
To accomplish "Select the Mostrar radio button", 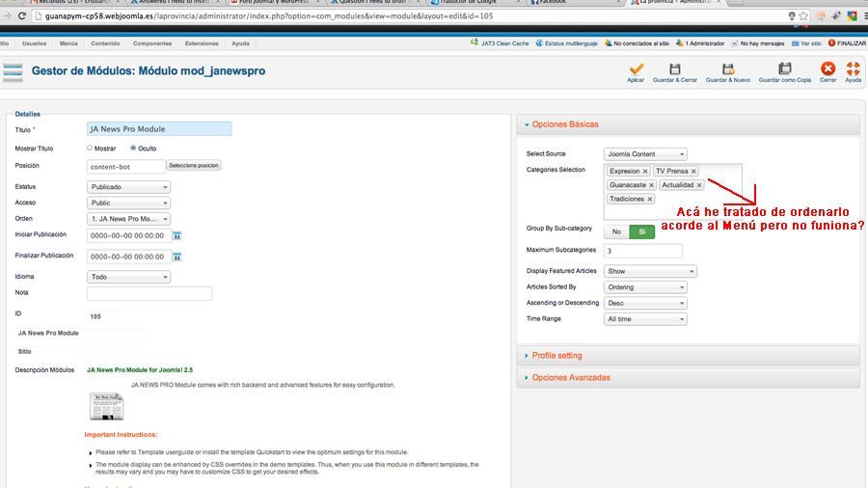I will 90,148.
